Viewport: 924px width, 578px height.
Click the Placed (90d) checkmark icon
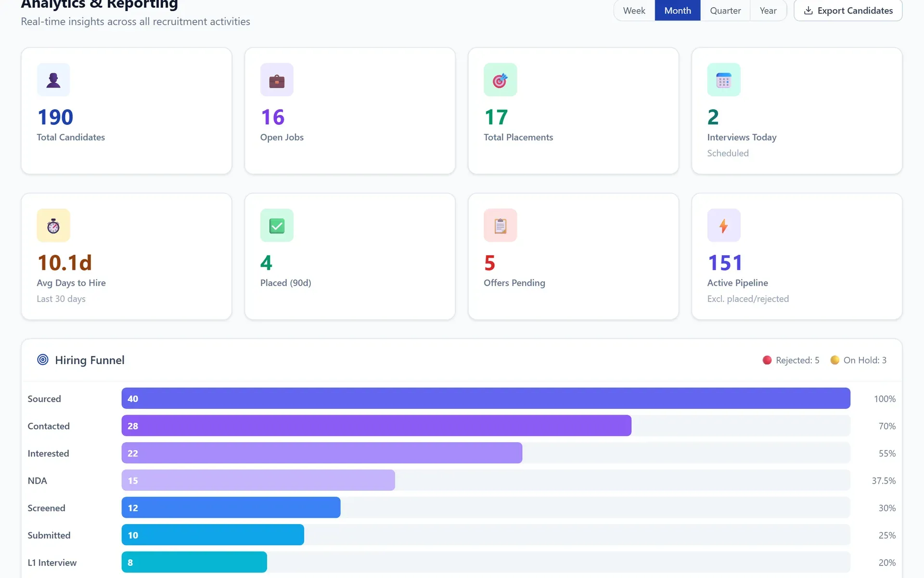277,225
